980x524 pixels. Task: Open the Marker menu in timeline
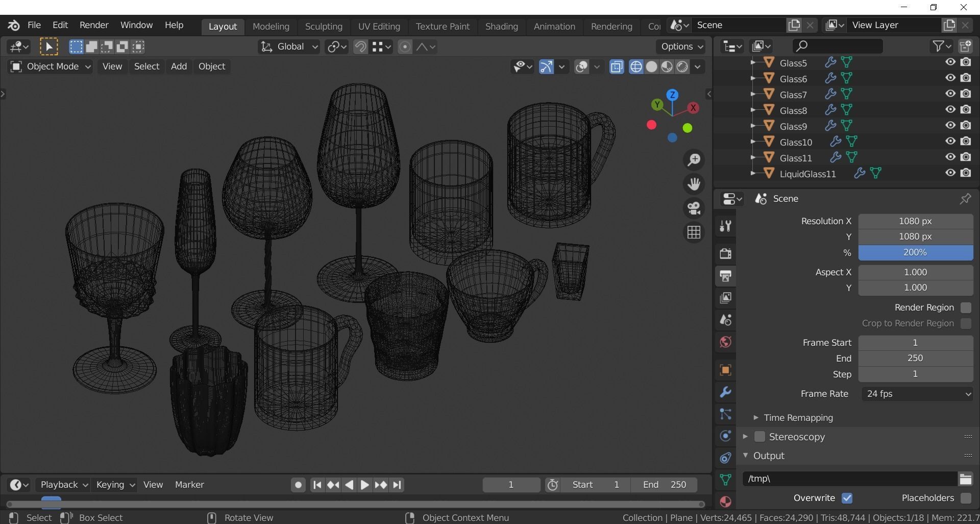pyautogui.click(x=189, y=485)
